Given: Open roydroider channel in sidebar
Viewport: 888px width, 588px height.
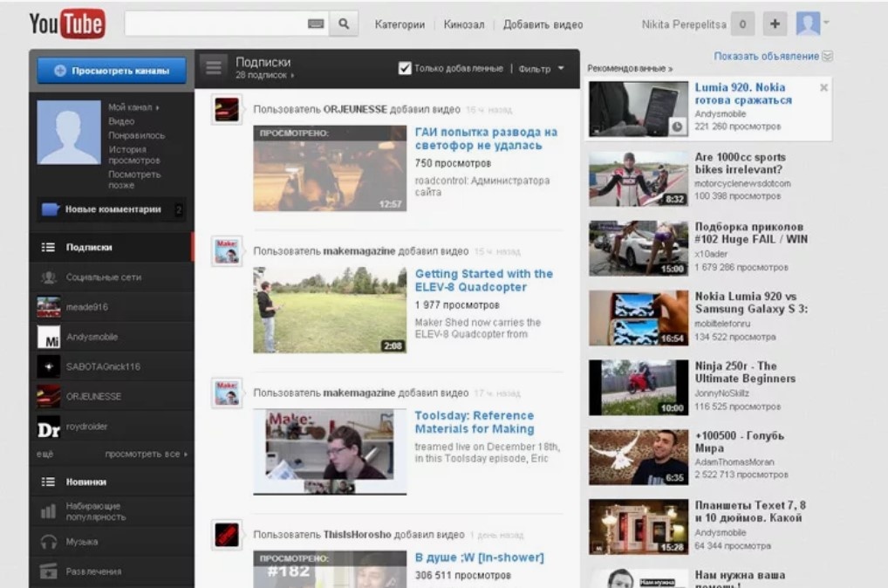Looking at the screenshot, I should [112, 427].
